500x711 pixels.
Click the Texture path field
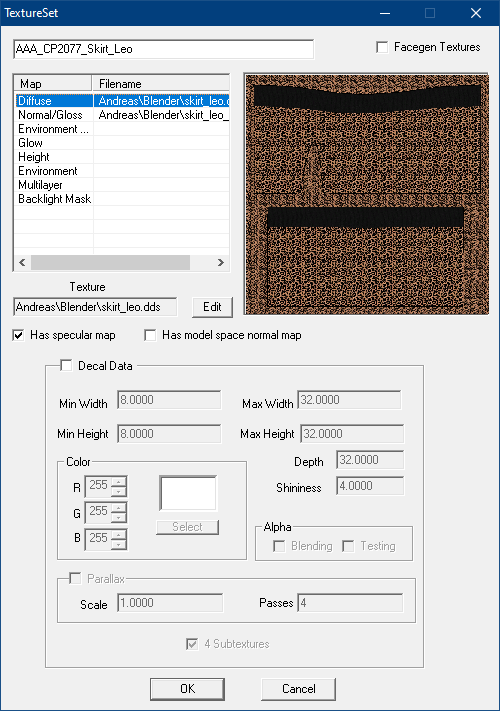click(95, 307)
